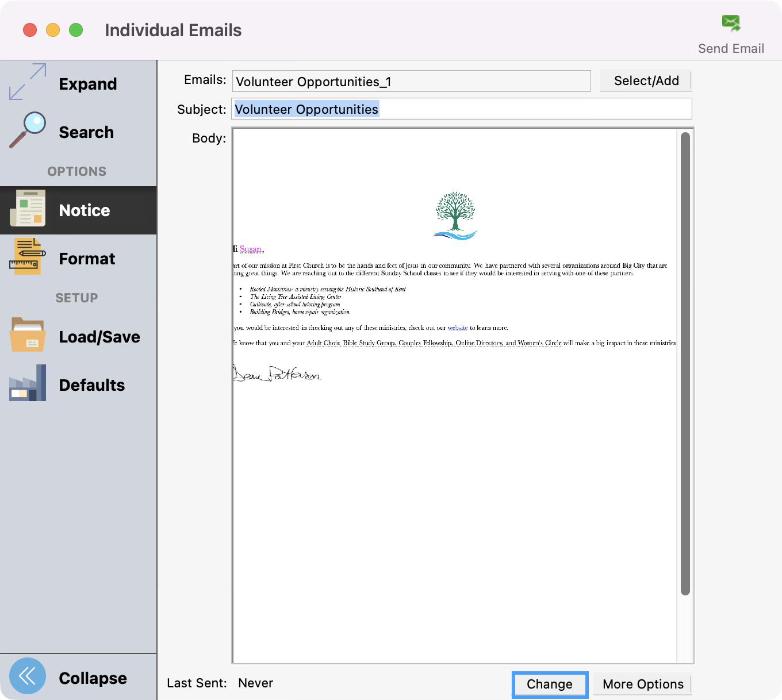Open the Expand sidebar option
This screenshot has width=782, height=700.
(88, 84)
